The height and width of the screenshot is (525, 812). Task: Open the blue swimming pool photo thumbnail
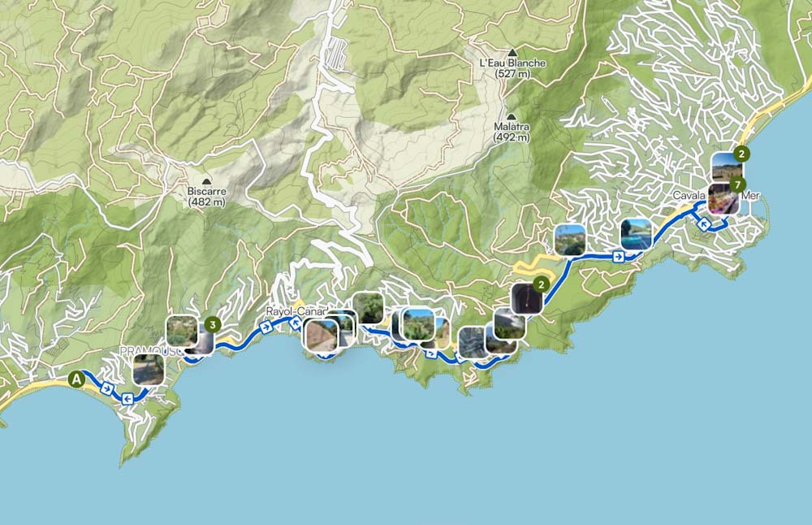(x=636, y=234)
